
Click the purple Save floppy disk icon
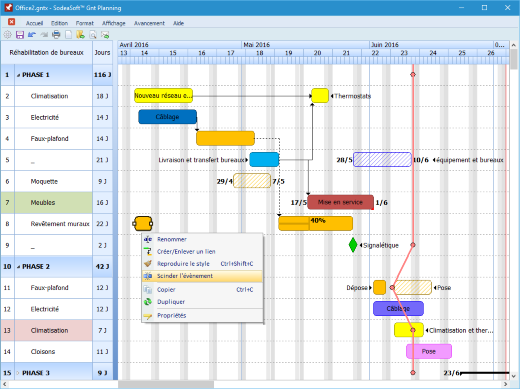pyautogui.click(x=20, y=35)
